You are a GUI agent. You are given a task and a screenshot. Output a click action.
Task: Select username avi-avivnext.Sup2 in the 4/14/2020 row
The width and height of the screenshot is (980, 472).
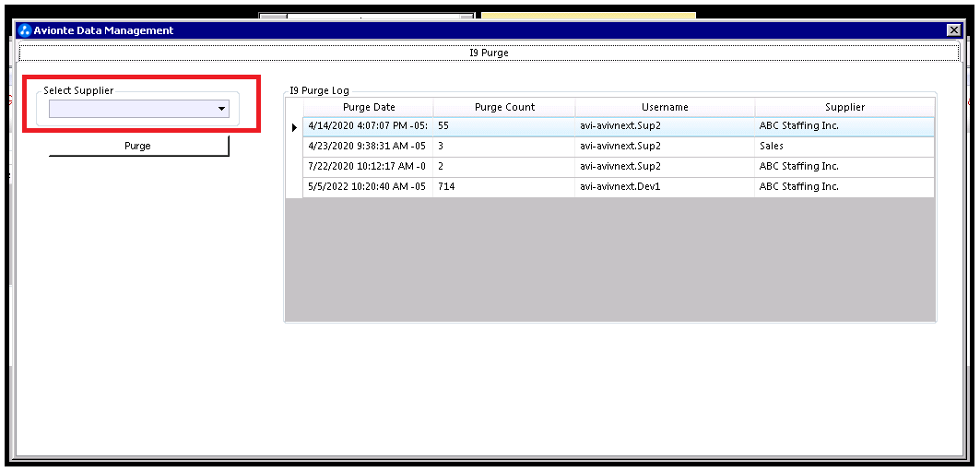[665, 126]
